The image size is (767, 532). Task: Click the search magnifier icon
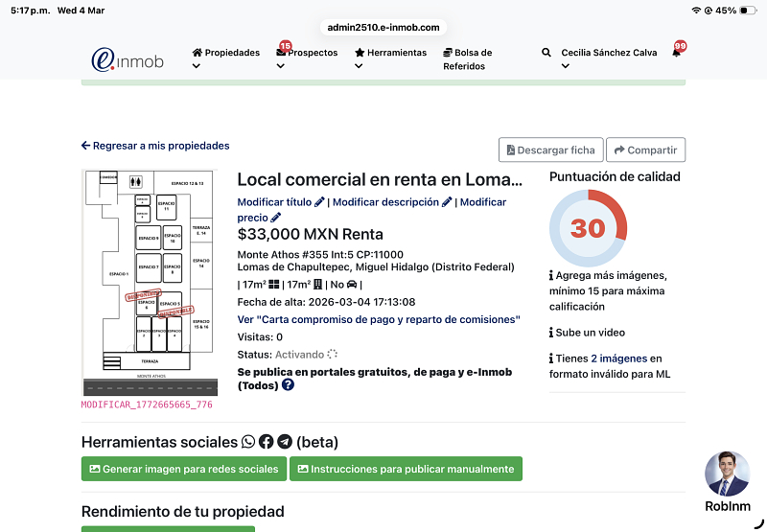(546, 54)
